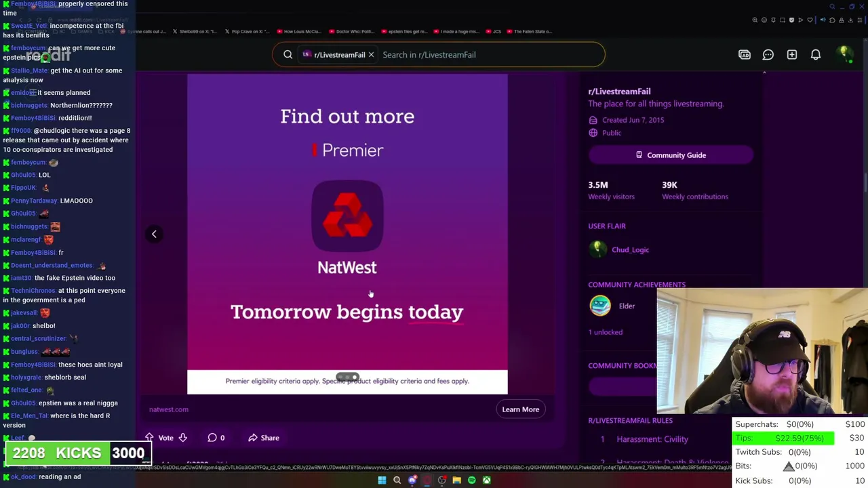Click the R/LIVESTREAMFAIL RULES heading

point(630,421)
